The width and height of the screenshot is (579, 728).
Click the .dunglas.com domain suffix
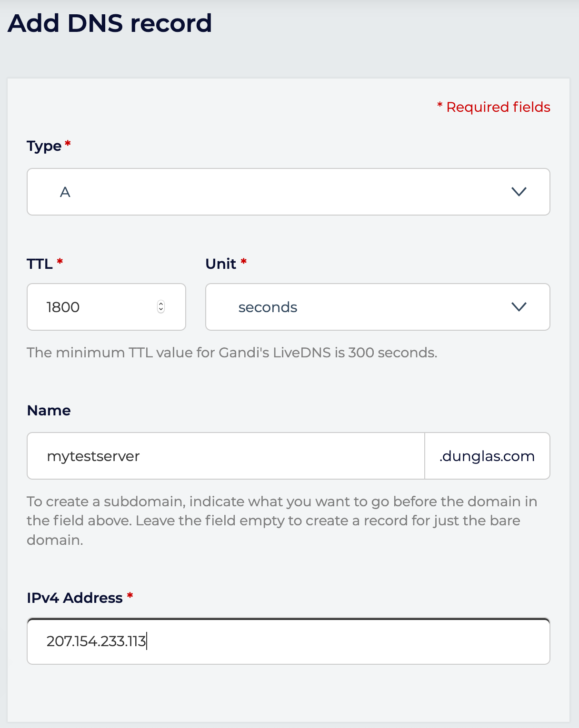pyautogui.click(x=487, y=456)
